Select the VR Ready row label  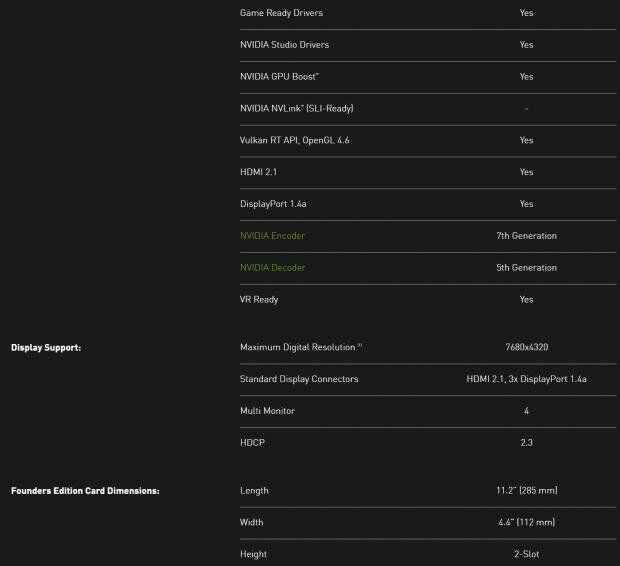(x=259, y=299)
